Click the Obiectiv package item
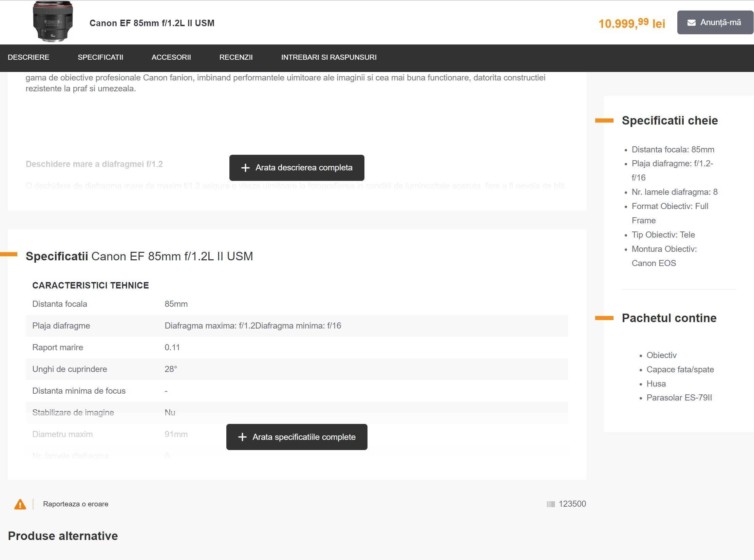The width and height of the screenshot is (754, 560). coord(661,355)
